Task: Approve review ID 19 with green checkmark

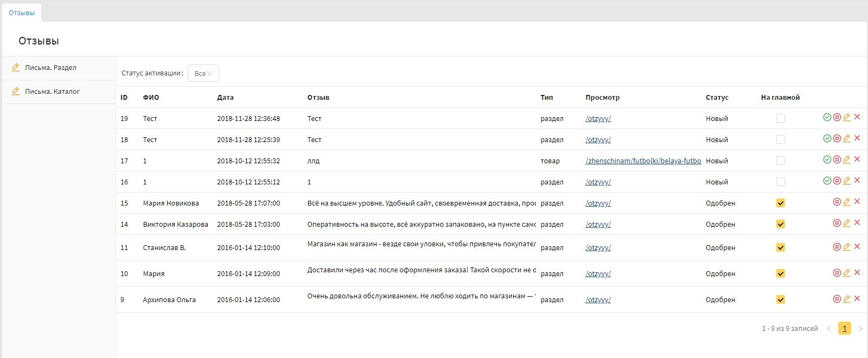Action: pos(827,117)
